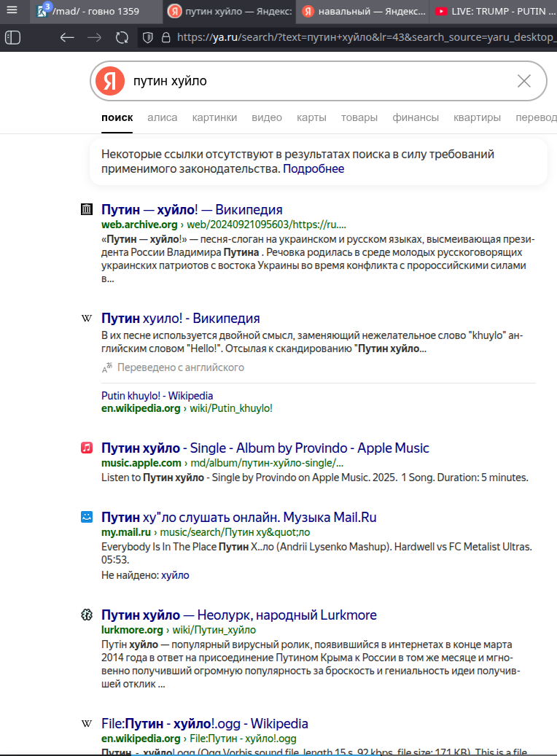Open the Apple Music Provindo single result

tap(265, 448)
